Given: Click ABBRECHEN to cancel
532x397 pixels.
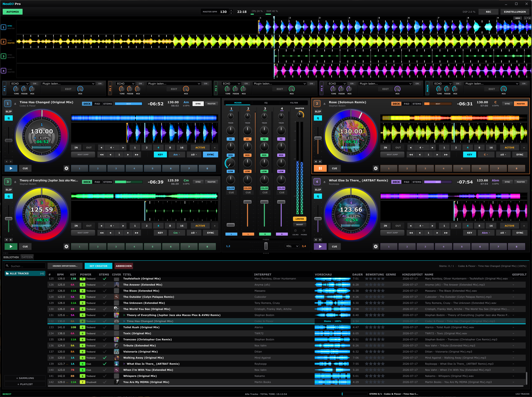Looking at the screenshot, I should [124, 266].
